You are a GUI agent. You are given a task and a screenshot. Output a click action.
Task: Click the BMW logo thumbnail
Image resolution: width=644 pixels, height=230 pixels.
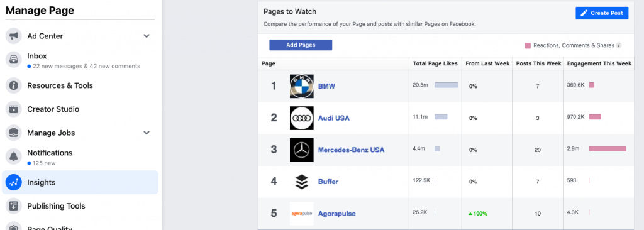click(x=301, y=86)
